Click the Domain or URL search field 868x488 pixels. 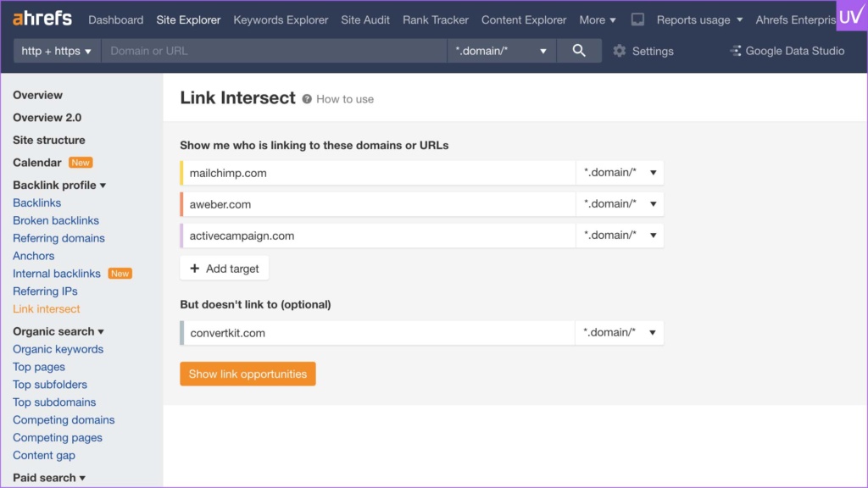click(274, 51)
